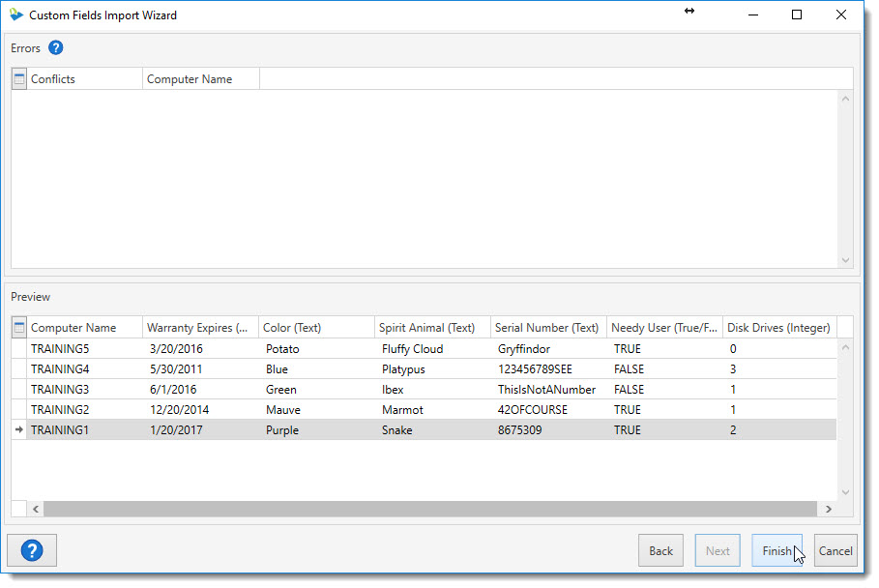
Task: Click the help button at bottom left
Action: pos(32,550)
